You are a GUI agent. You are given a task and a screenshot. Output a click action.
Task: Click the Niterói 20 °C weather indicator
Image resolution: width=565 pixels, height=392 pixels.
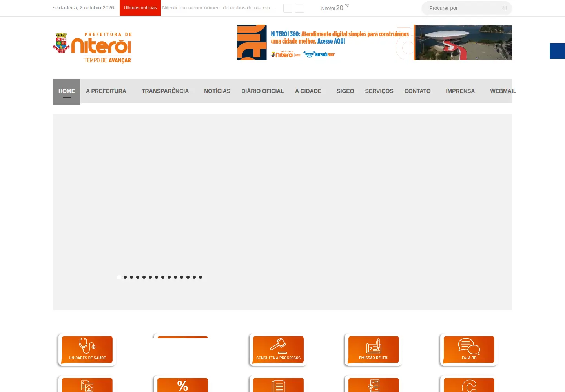(335, 8)
